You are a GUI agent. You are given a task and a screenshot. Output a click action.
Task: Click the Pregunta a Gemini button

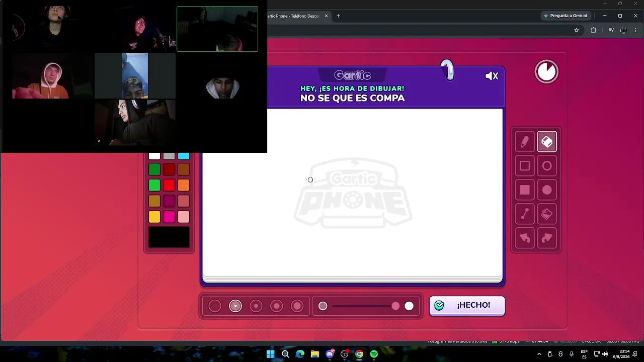click(x=565, y=16)
